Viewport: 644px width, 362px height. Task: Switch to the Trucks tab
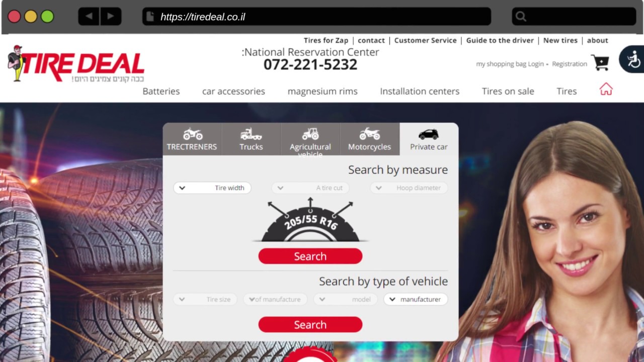tap(251, 139)
